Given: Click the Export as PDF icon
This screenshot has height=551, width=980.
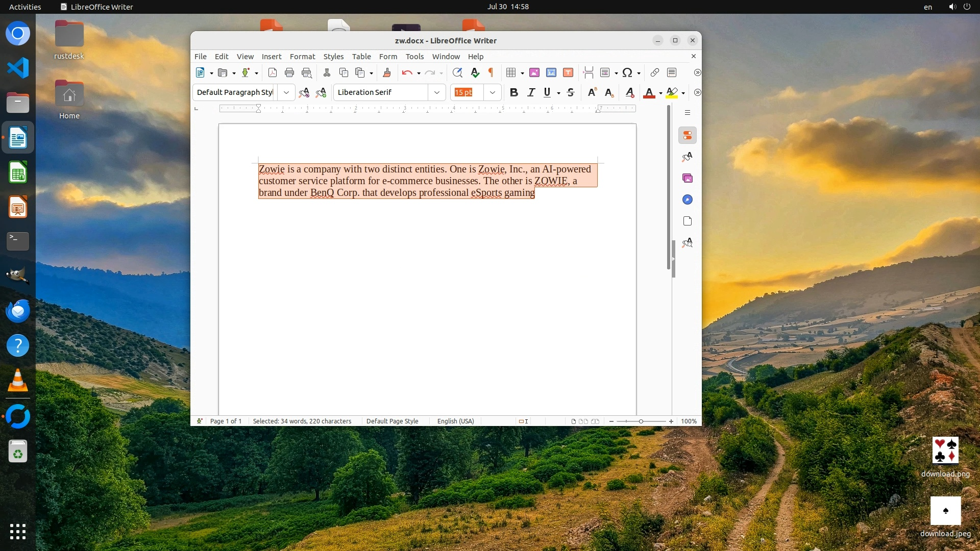Looking at the screenshot, I should click(x=273, y=72).
